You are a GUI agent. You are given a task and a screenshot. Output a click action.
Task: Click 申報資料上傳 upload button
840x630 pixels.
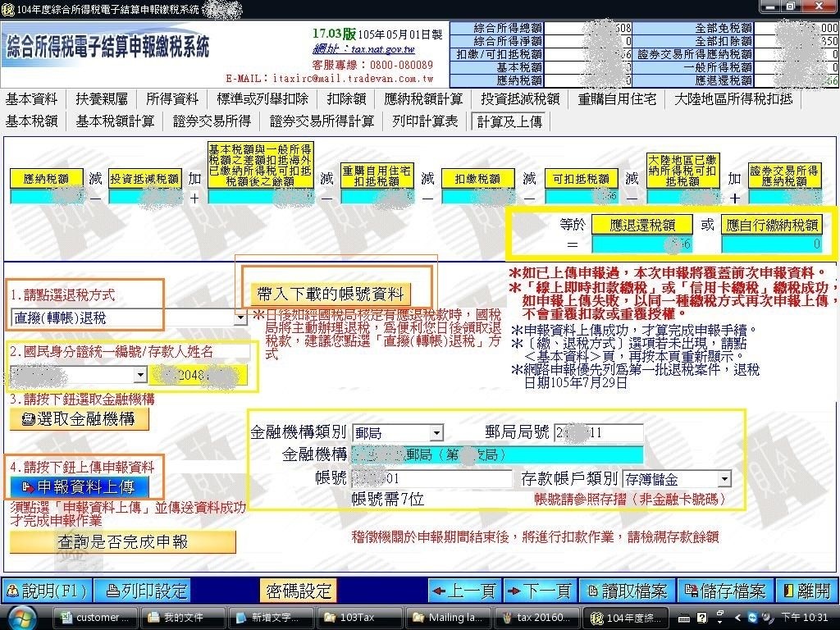pyautogui.click(x=80, y=487)
